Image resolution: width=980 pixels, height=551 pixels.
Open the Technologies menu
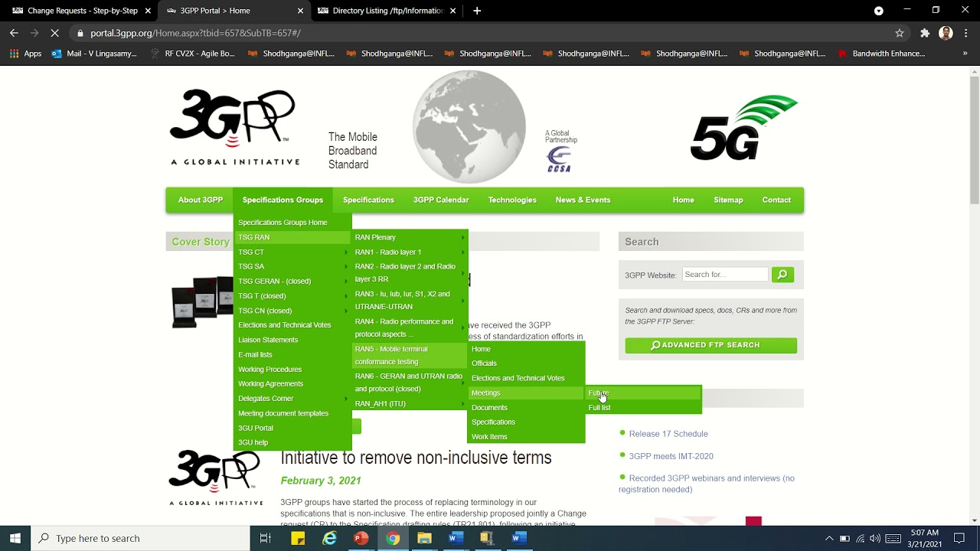pos(512,200)
